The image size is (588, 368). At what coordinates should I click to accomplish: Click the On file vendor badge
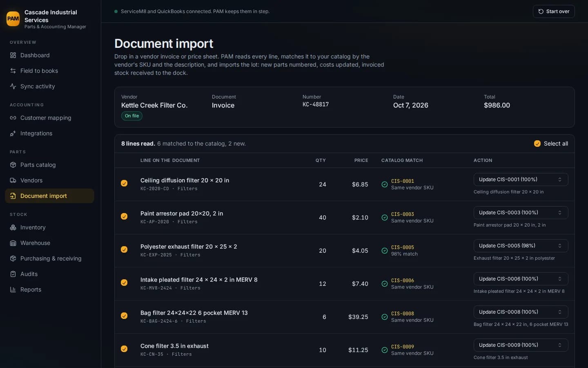click(x=132, y=116)
